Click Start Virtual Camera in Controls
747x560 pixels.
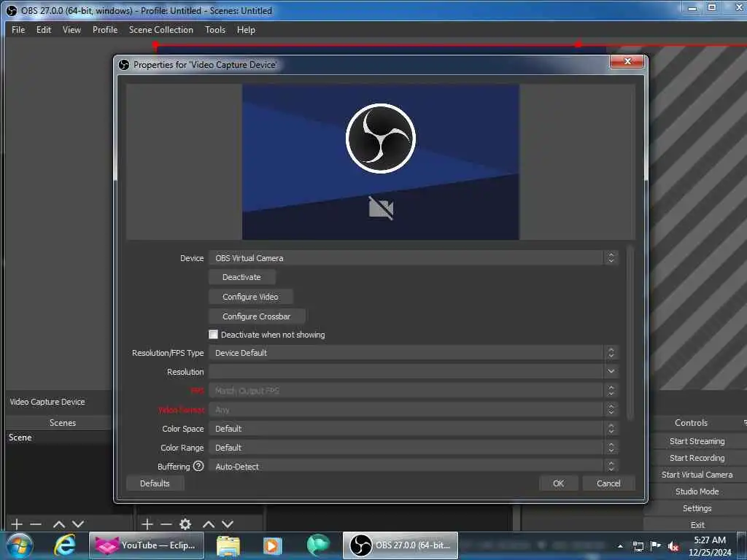697,474
